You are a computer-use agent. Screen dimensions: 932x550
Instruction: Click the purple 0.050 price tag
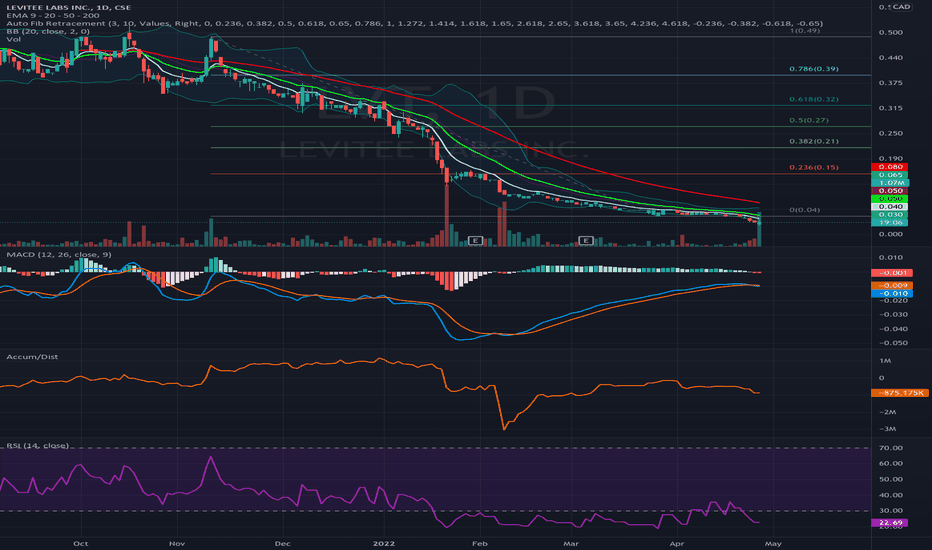(889, 191)
